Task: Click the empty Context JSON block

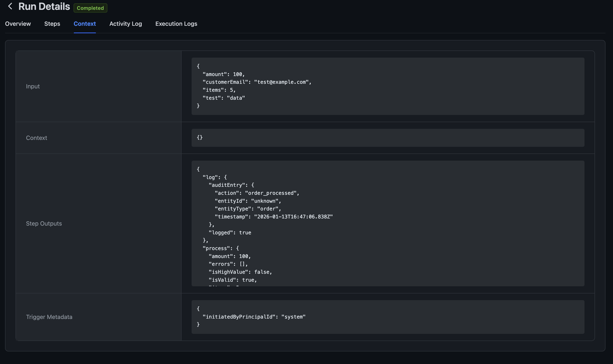Action: click(x=388, y=138)
